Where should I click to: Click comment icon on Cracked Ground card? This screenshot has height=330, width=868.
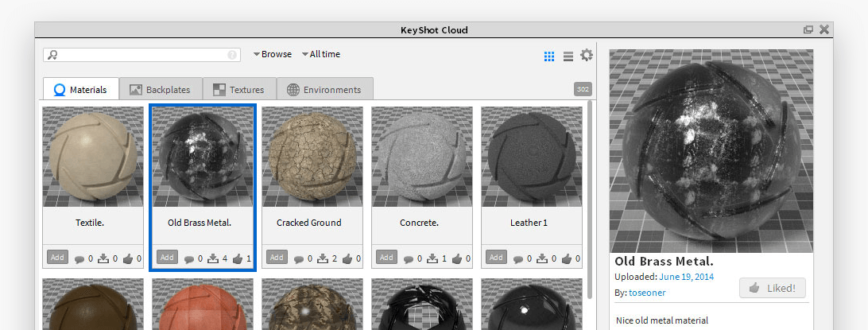299,258
